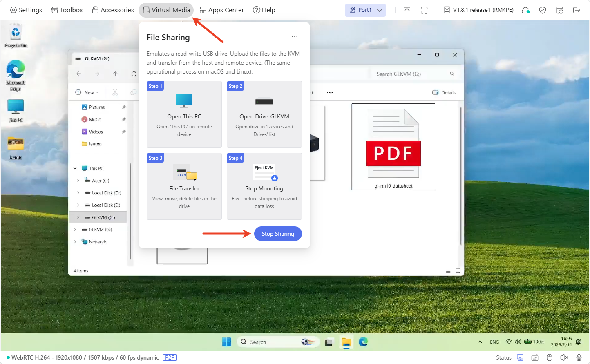Image resolution: width=590 pixels, height=364 pixels.
Task: Refresh the File Explorer window
Action: 134,74
